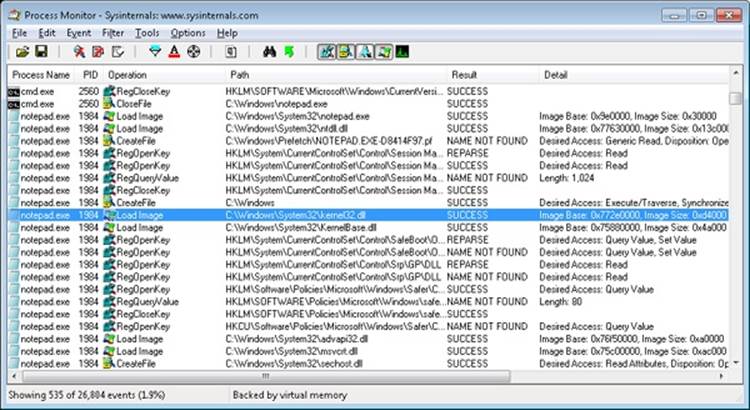
Task: Open the Filter menu
Action: point(113,33)
